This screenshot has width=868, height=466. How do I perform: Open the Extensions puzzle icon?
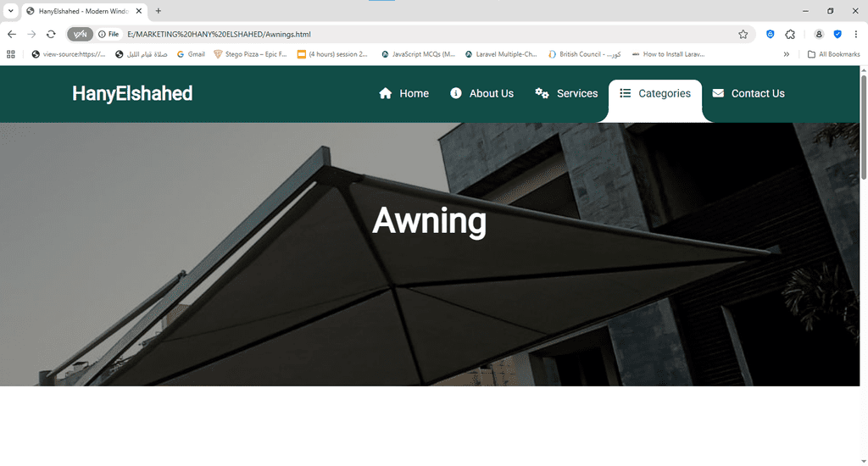click(790, 34)
